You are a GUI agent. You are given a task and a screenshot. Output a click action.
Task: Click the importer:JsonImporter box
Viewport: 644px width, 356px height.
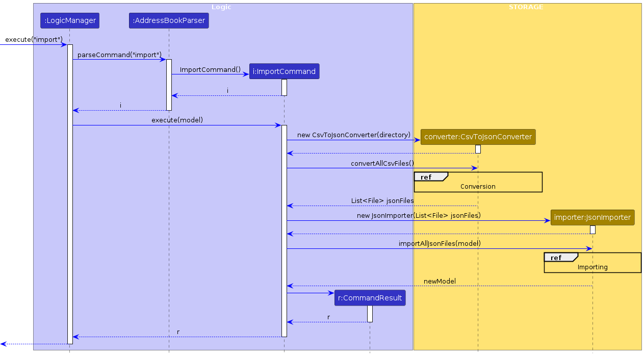pos(593,218)
